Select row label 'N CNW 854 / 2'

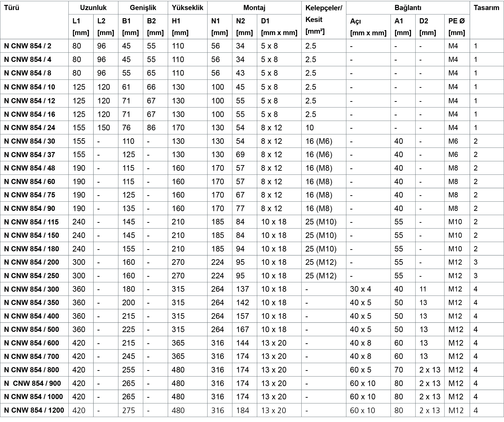click(28, 46)
